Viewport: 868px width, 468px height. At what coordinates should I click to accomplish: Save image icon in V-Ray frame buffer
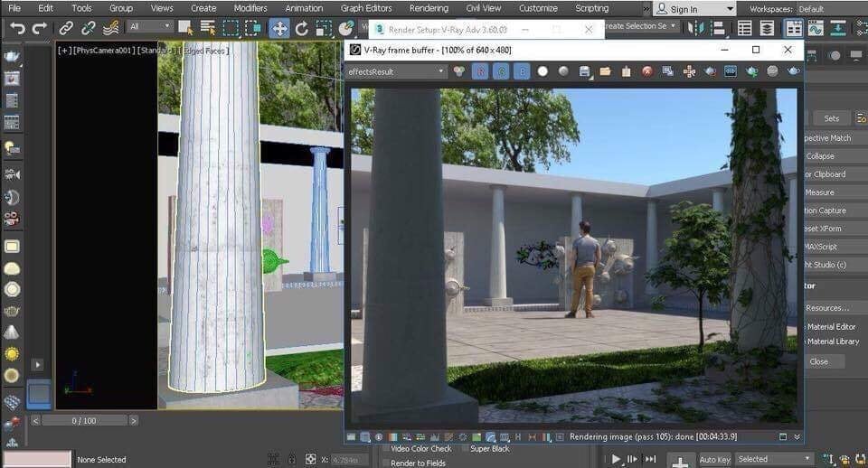pos(584,71)
